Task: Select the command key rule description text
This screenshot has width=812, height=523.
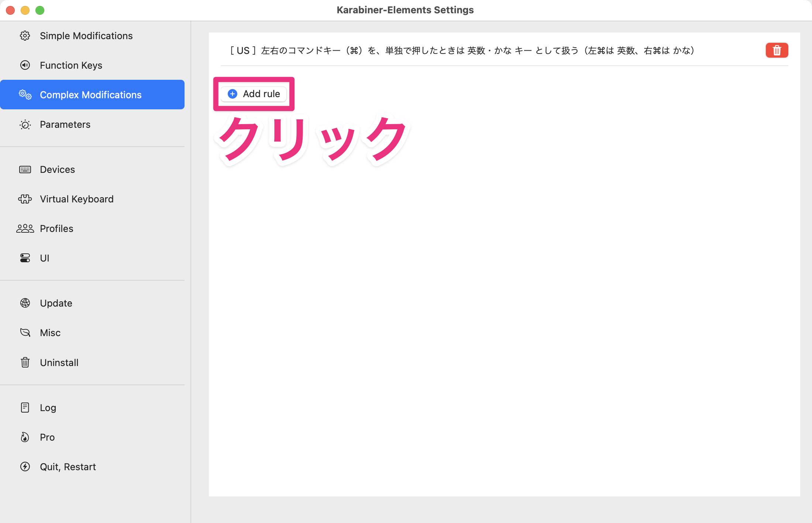Action: (461, 51)
